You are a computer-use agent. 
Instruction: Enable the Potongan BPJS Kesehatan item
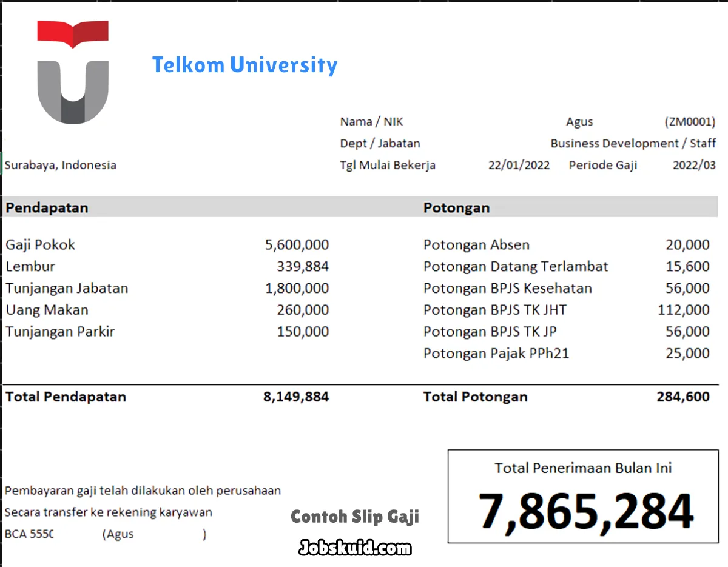pyautogui.click(x=507, y=288)
